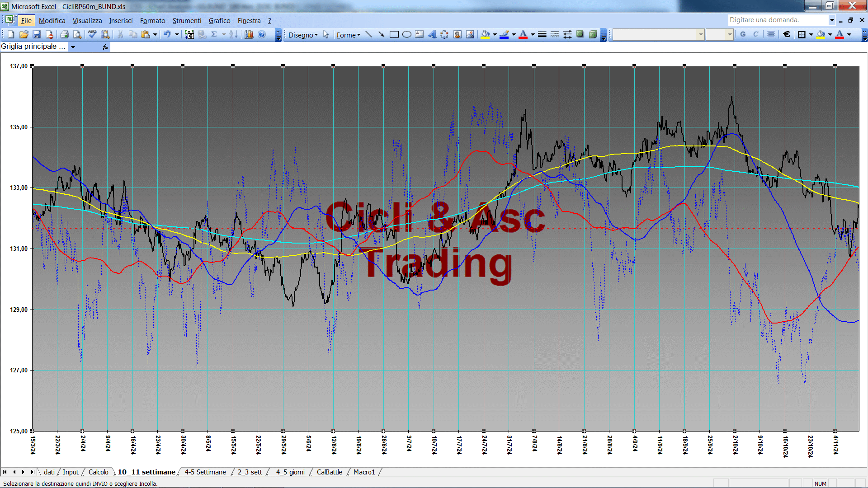Undo the last action
Image resolution: width=868 pixels, height=488 pixels.
(x=167, y=34)
